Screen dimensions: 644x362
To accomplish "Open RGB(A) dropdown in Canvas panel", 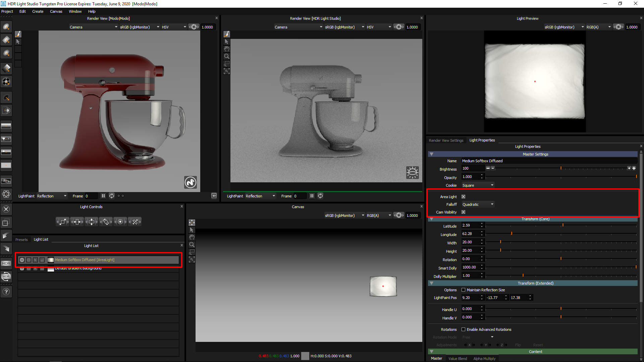I will (379, 216).
